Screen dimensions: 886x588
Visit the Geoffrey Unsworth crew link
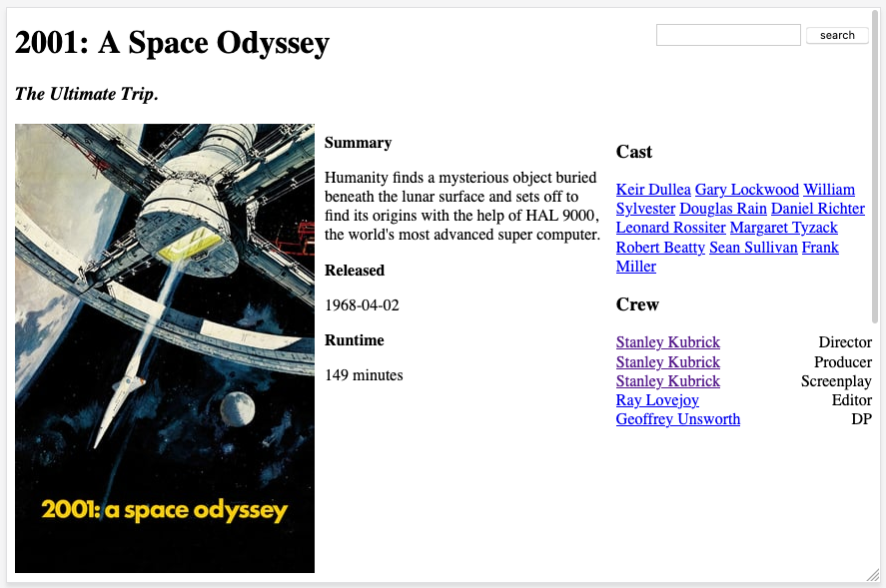678,419
